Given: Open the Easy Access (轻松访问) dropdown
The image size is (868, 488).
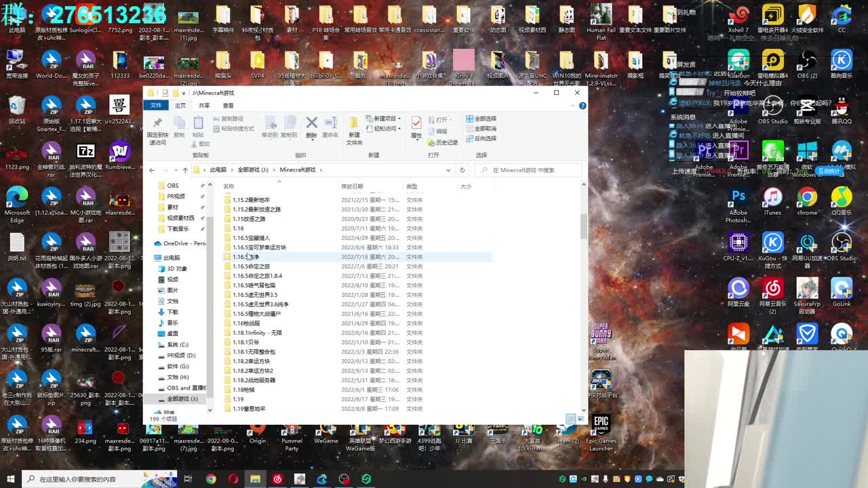Looking at the screenshot, I should pyautogui.click(x=383, y=128).
